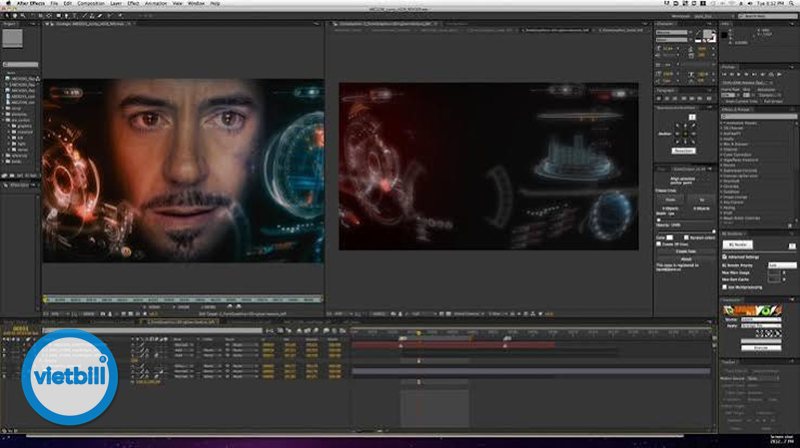
Task: Select the Type tool
Action: pos(74,16)
